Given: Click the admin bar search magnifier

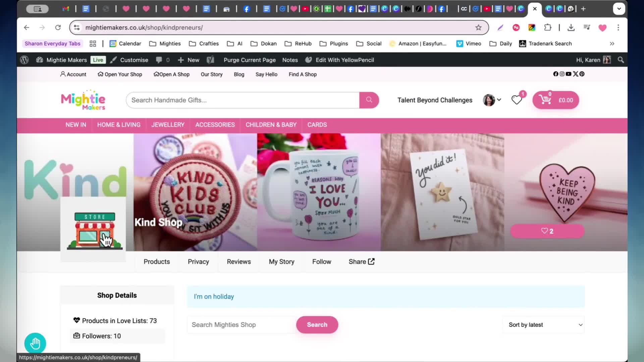Looking at the screenshot, I should 621,60.
